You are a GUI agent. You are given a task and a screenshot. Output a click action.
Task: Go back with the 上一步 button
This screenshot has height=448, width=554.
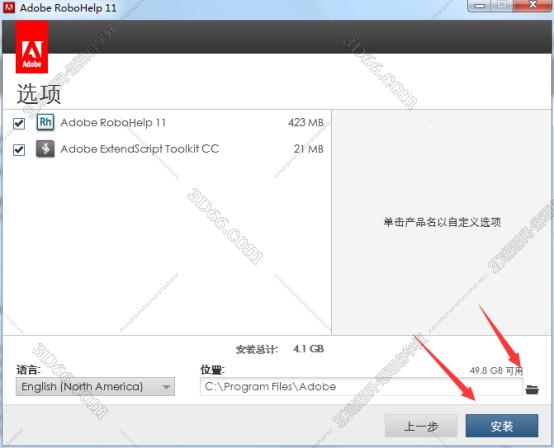tap(421, 426)
